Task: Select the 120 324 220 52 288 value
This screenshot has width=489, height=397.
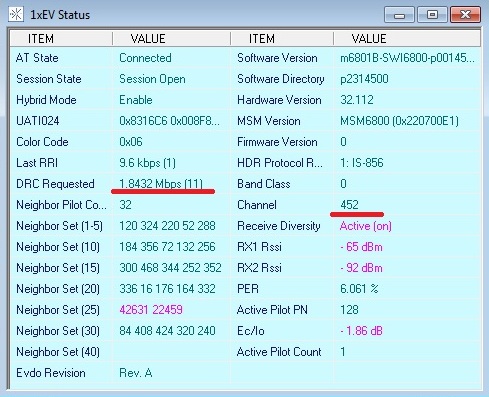Action: click(167, 226)
